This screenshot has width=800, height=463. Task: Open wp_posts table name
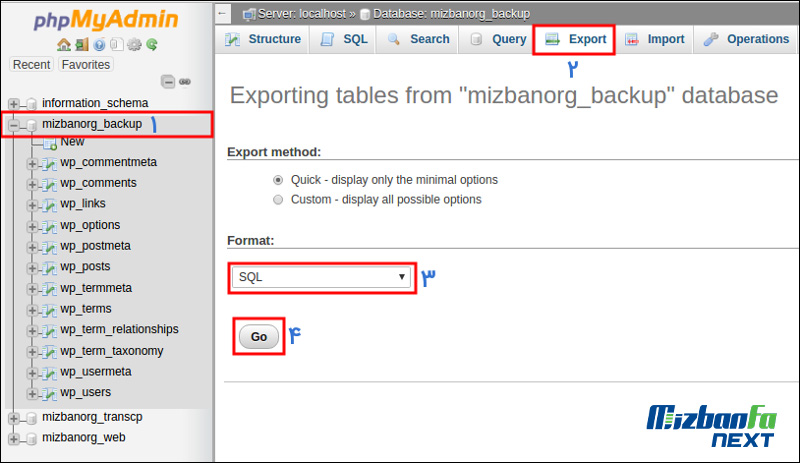pyautogui.click(x=85, y=266)
